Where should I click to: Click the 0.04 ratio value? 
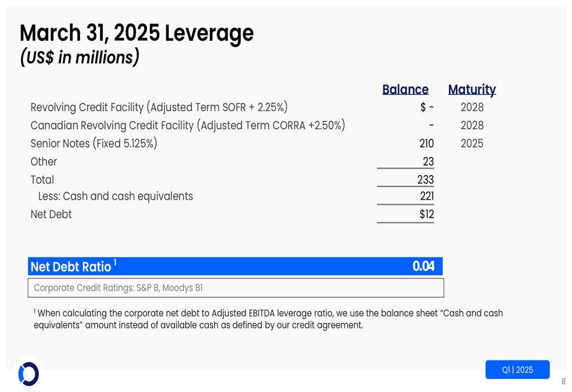pos(423,266)
